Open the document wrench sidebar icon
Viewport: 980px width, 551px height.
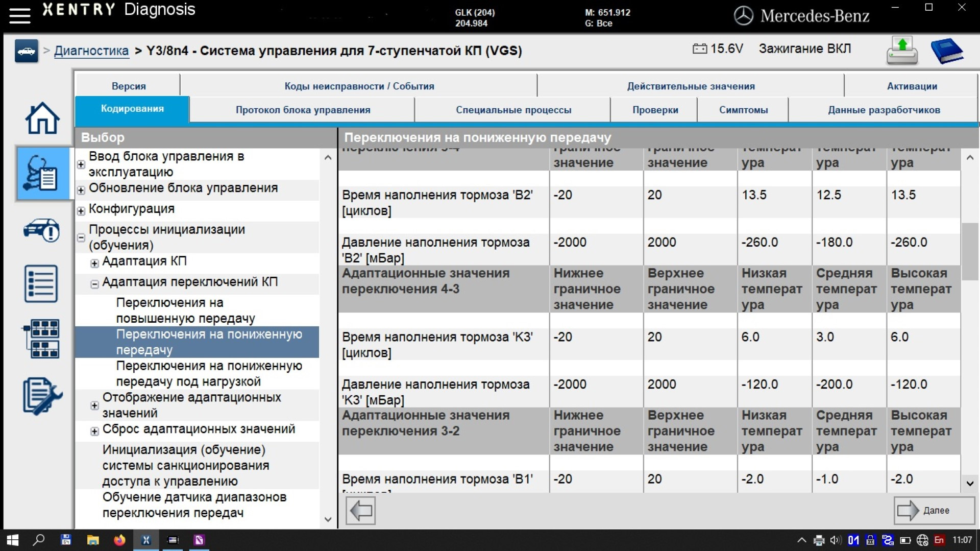point(42,396)
